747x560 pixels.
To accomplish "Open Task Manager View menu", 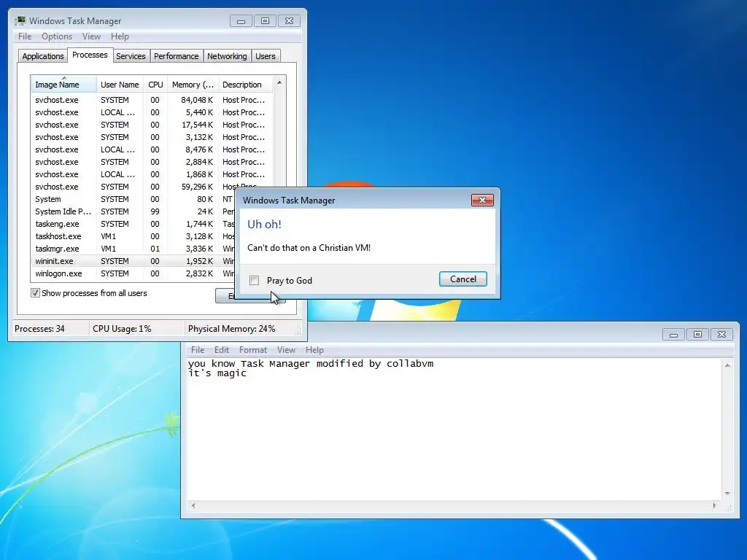I will [91, 36].
